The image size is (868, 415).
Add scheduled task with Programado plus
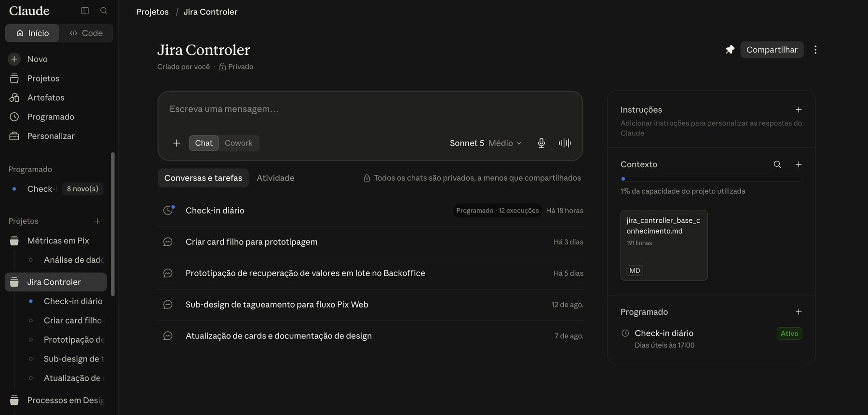799,312
